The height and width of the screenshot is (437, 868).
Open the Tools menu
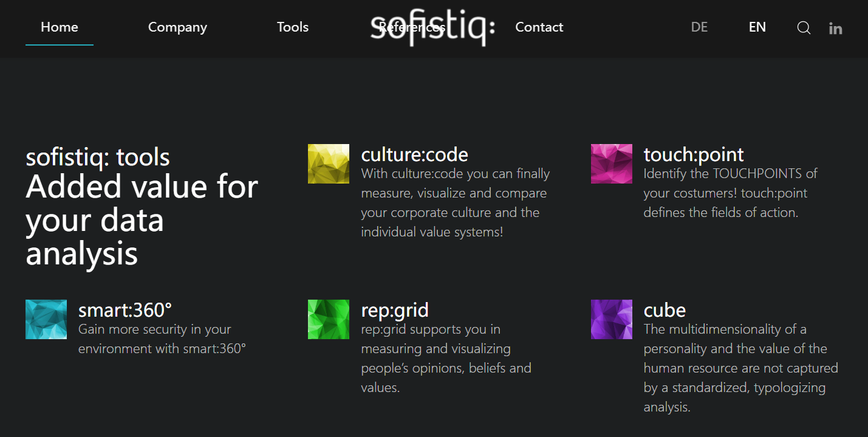293,27
